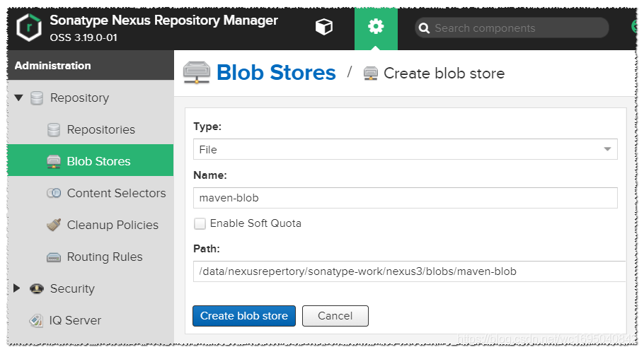Click the IQ Server icon

click(36, 320)
